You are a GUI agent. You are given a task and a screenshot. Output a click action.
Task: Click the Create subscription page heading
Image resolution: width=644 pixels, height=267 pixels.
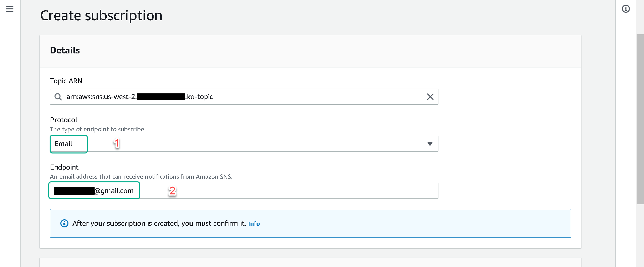pos(101,15)
